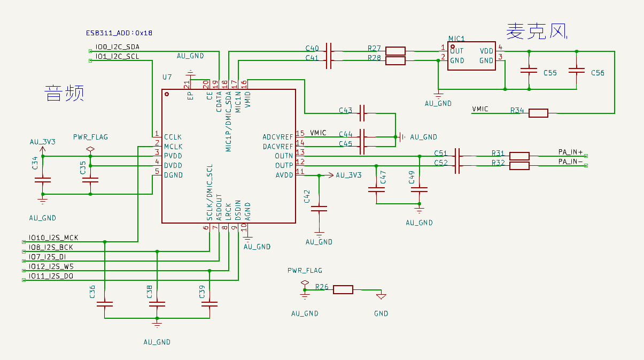
Task: Select resistor R27 symbol
Action: [395, 51]
